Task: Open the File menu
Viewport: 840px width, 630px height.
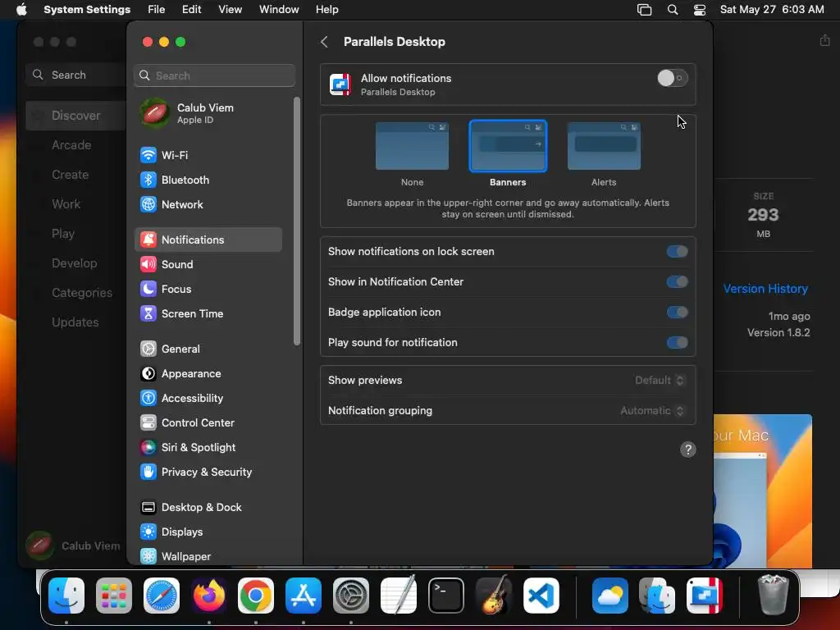Action: tap(157, 10)
